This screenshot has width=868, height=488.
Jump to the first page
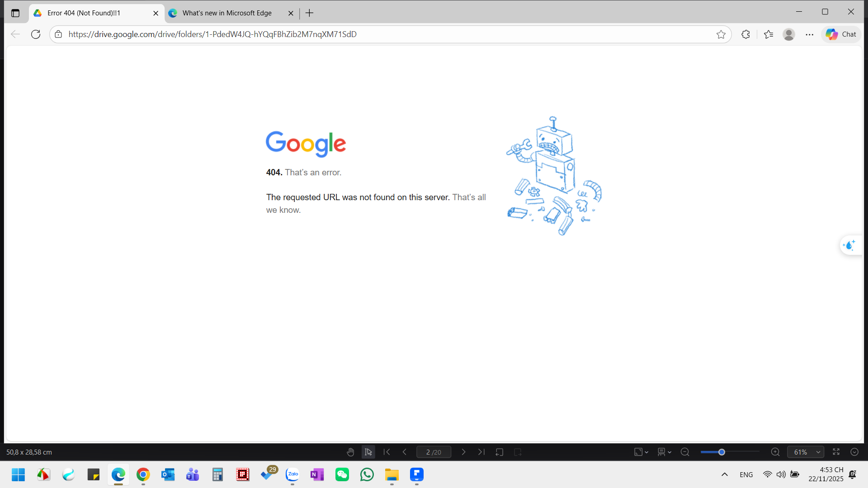coord(387,452)
